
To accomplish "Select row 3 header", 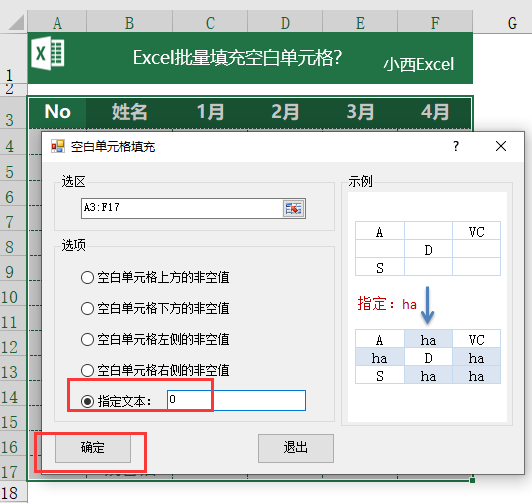I will click(x=13, y=113).
